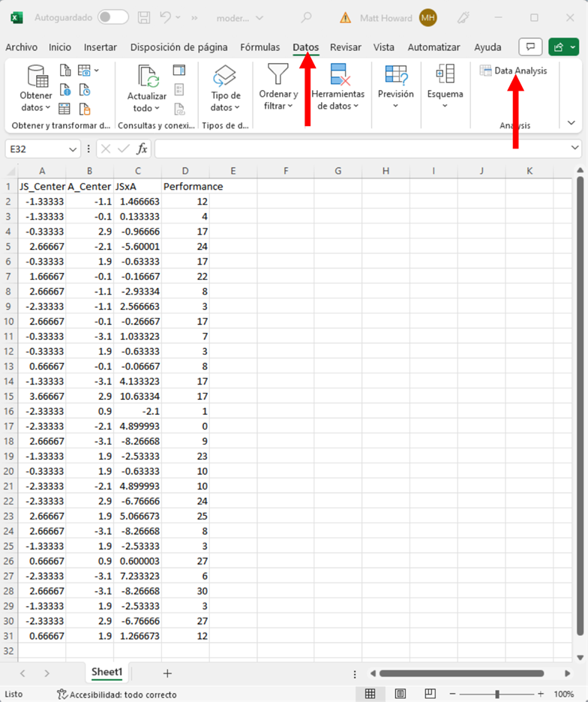The image size is (588, 702).
Task: Collapse the ribbon using the chevron
Action: coord(571,123)
